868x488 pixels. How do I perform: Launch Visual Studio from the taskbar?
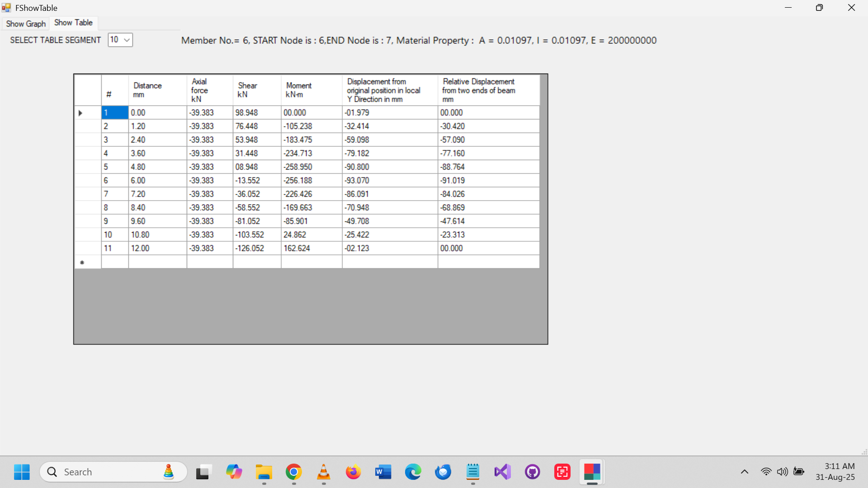[502, 472]
